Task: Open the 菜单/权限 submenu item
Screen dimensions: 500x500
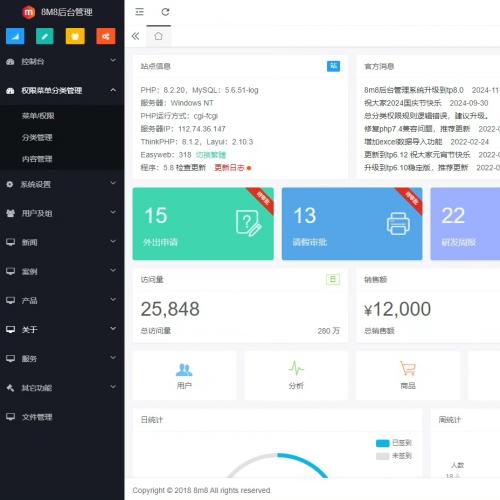Action: pos(38,116)
